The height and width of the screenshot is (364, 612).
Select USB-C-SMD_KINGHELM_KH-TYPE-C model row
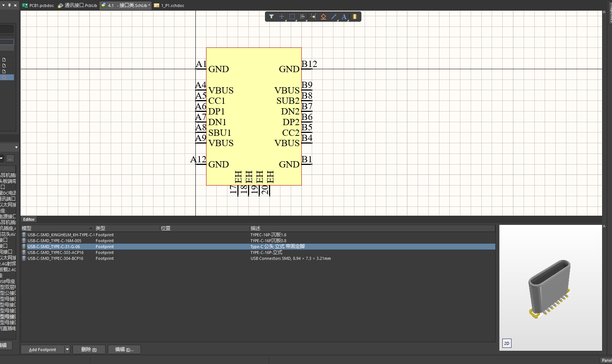click(x=258, y=235)
